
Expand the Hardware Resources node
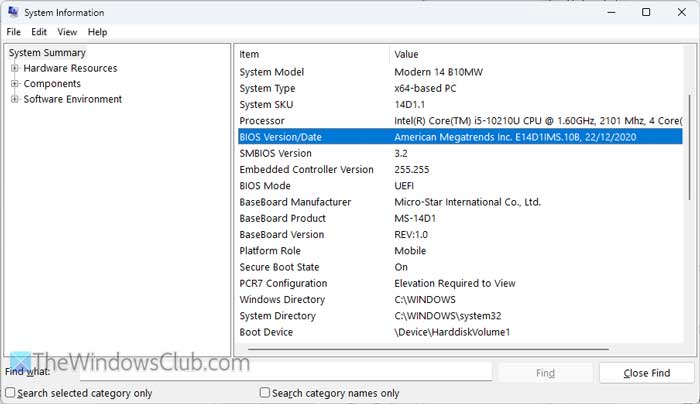pyautogui.click(x=15, y=68)
